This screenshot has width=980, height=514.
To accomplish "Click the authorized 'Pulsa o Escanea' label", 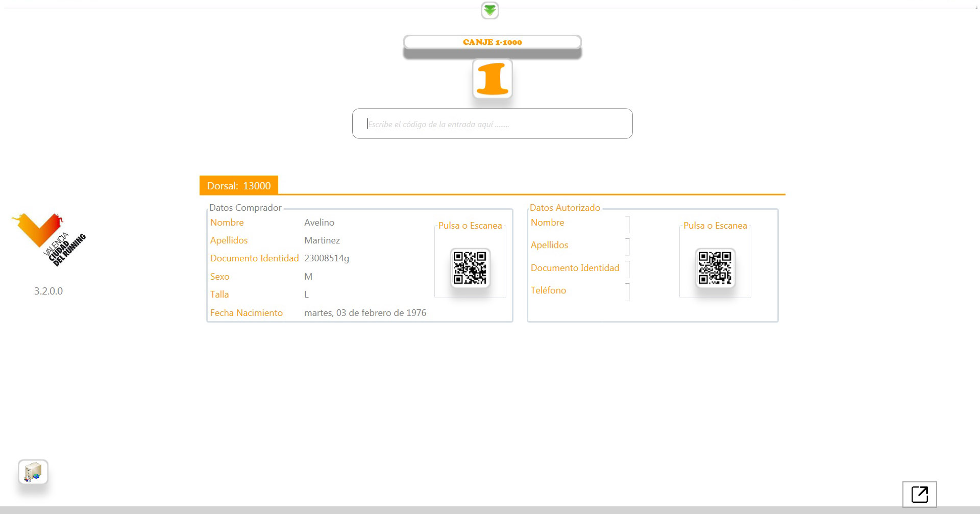I will coord(715,226).
